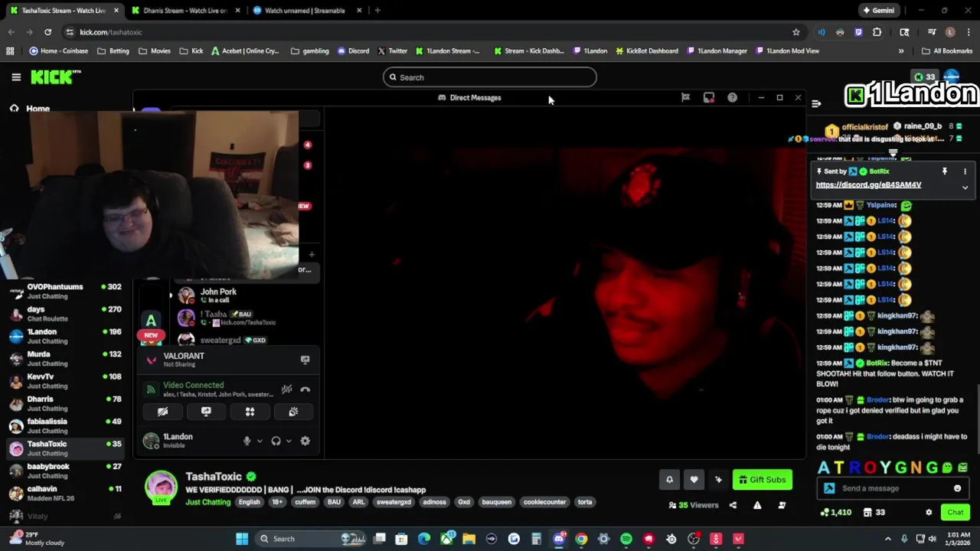This screenshot has height=551, width=980.
Task: Open the Kick hamburger sidebar menu
Action: point(16,77)
